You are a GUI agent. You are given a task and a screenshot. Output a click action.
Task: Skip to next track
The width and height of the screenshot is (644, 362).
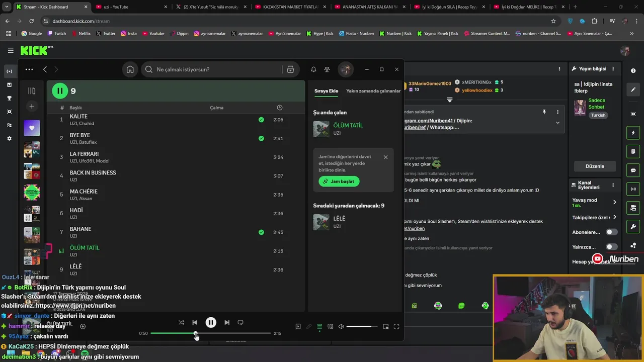(x=227, y=322)
